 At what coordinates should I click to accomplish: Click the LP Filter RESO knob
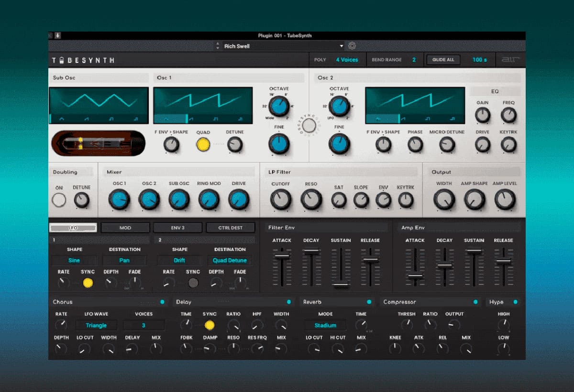[x=311, y=199]
